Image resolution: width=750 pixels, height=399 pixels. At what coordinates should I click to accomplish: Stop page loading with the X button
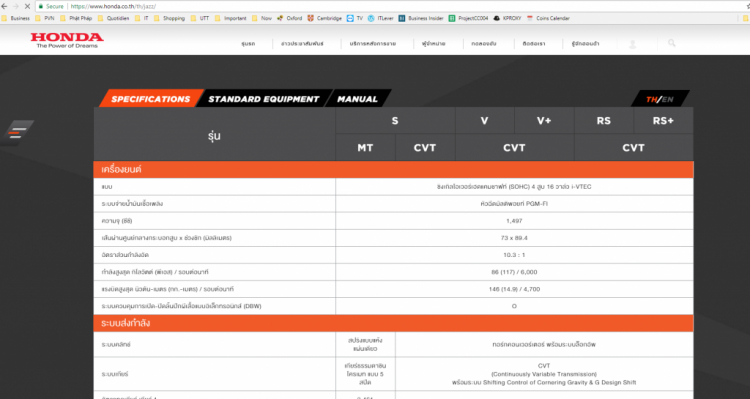click(x=27, y=7)
